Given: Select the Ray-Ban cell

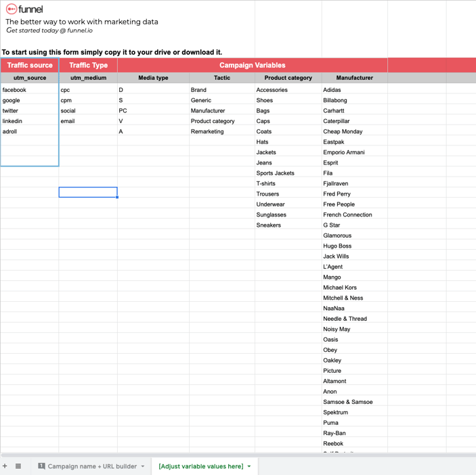Looking at the screenshot, I should (x=355, y=433).
